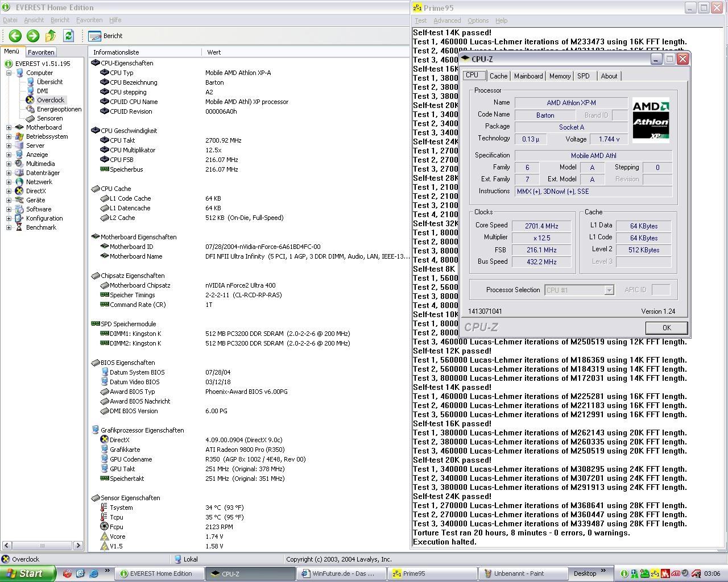Image resolution: width=728 pixels, height=582 pixels.
Task: Select the Motherboard Name row
Action: pos(249,256)
